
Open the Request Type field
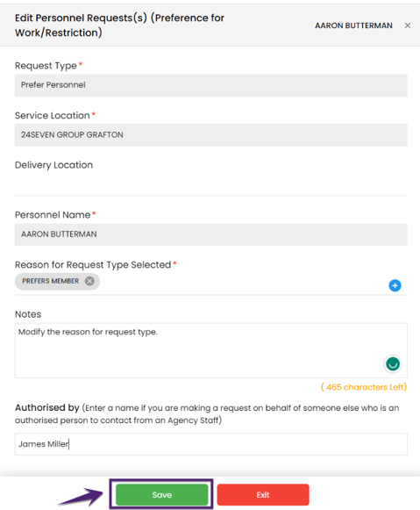pos(210,85)
